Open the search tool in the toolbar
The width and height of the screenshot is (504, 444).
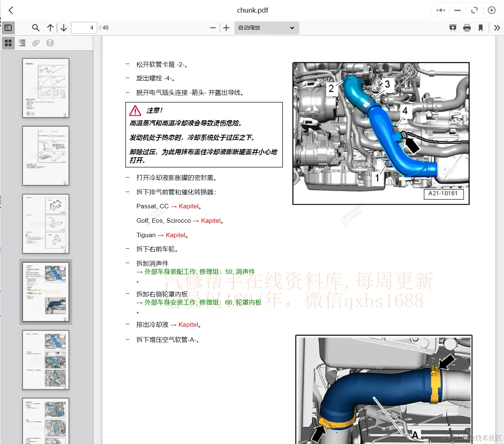click(x=36, y=27)
